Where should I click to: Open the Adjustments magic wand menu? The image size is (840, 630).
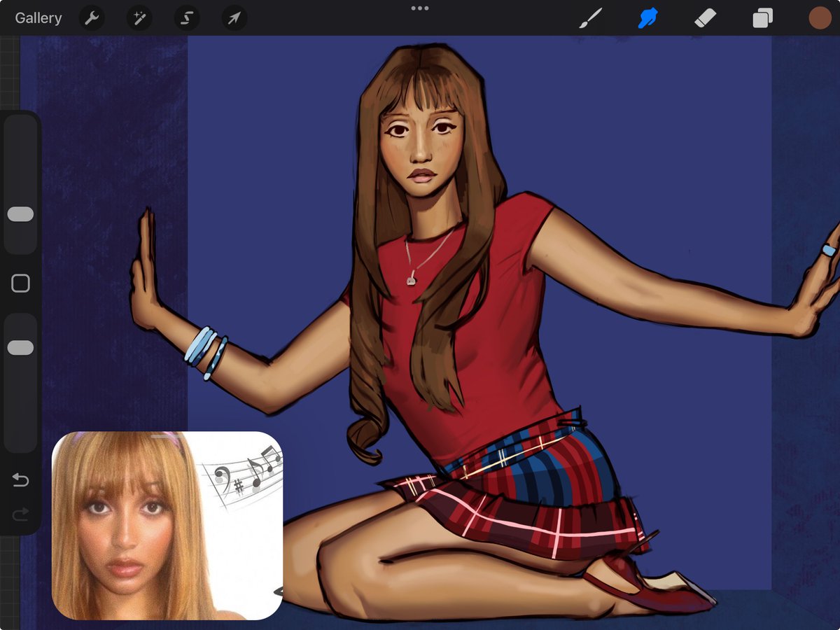139,18
